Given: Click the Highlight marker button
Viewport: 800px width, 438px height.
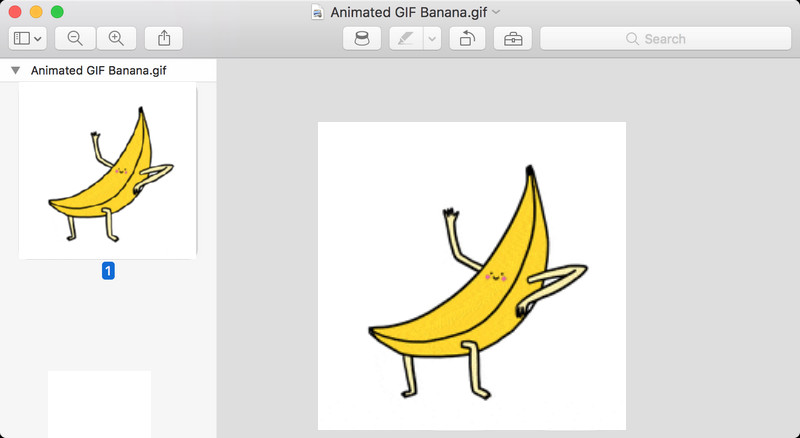Looking at the screenshot, I should [406, 39].
